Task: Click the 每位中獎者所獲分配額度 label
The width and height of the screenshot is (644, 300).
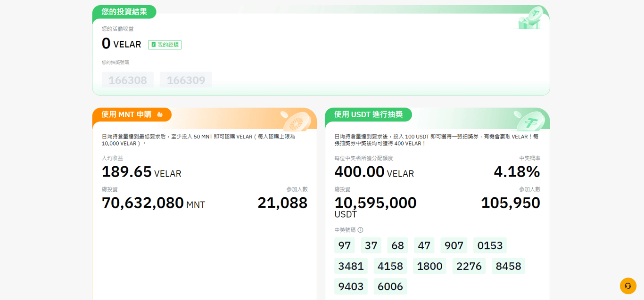Action: coord(363,158)
